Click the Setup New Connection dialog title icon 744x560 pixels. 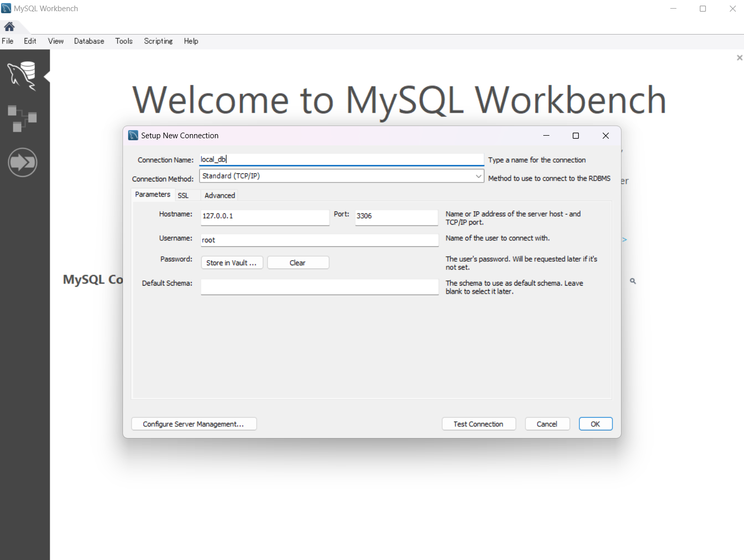point(134,135)
